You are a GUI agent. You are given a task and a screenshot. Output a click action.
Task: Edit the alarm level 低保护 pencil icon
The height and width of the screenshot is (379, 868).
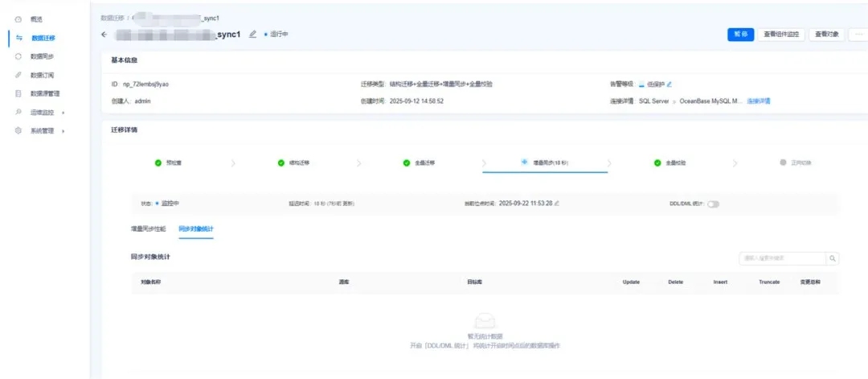[x=669, y=84]
